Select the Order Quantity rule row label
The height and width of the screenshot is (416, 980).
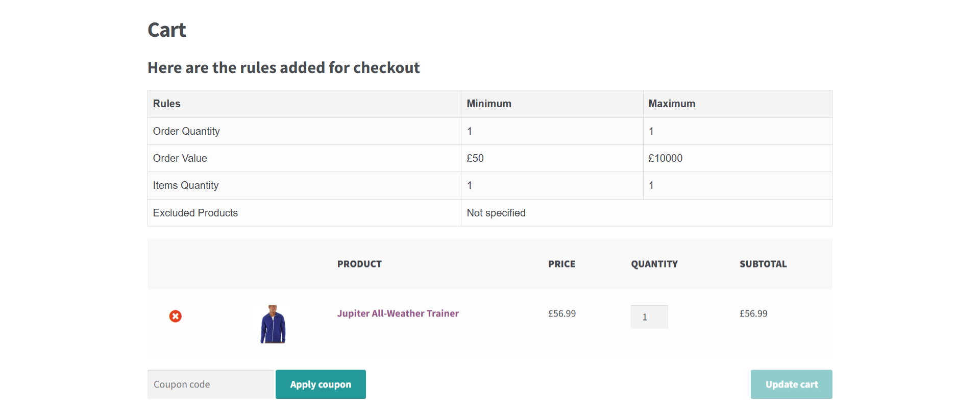(186, 131)
